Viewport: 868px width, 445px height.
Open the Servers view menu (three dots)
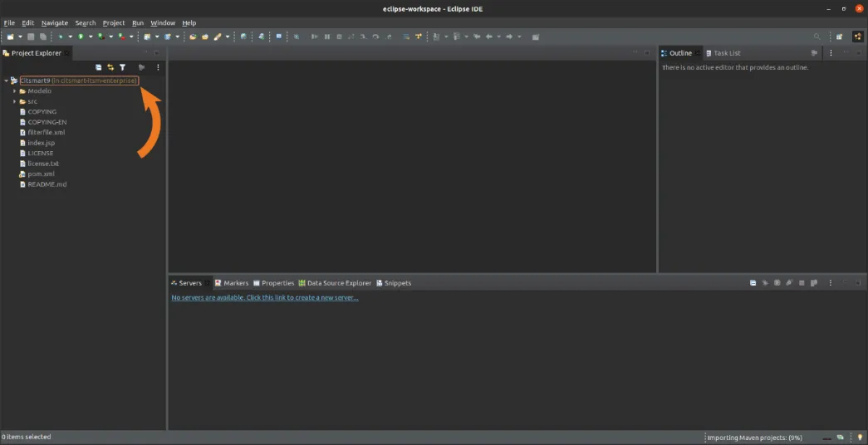(831, 283)
